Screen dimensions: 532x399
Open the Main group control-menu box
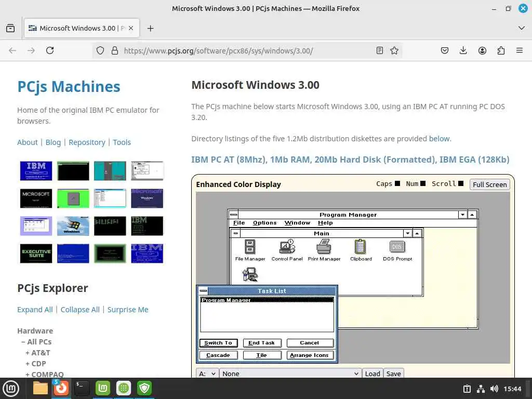[236, 233]
